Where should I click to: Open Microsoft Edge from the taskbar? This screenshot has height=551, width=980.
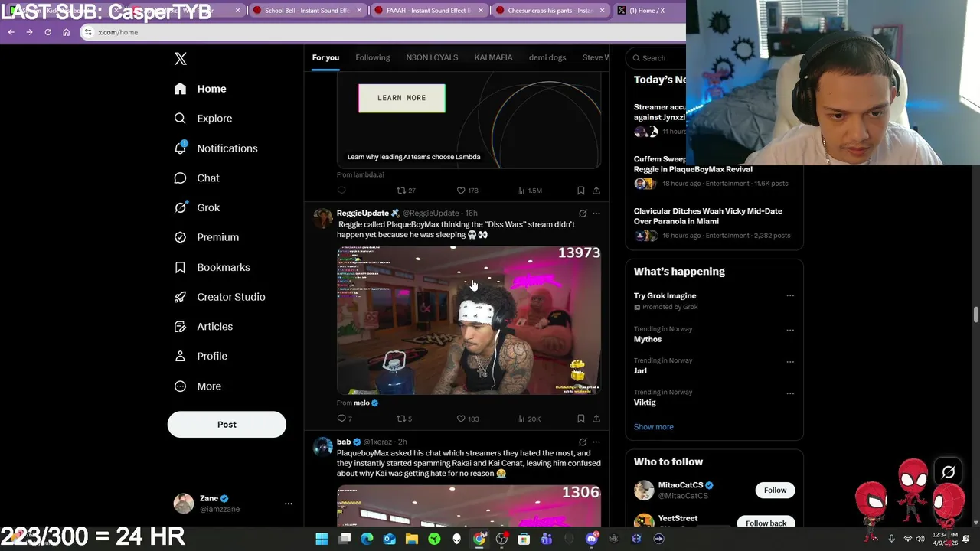click(367, 539)
